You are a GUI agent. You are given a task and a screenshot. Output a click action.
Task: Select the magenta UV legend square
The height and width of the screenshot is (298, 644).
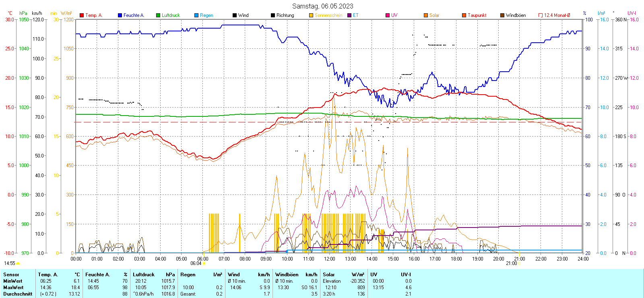388,15
